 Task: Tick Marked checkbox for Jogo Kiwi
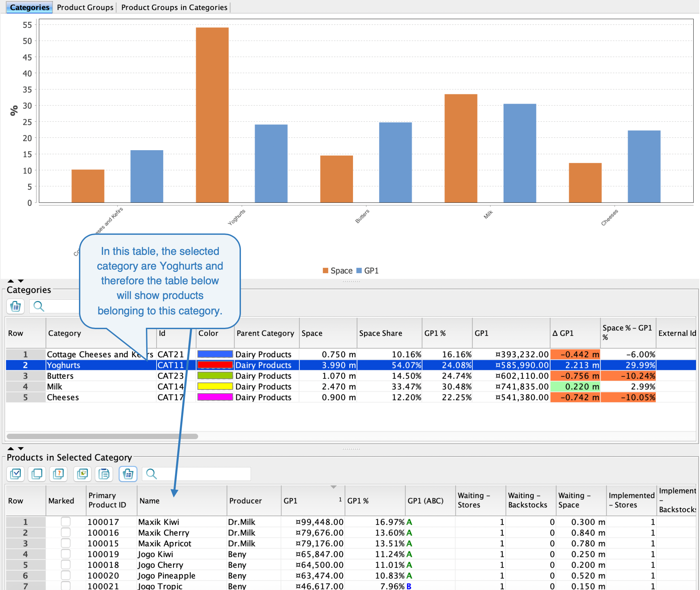tap(66, 554)
